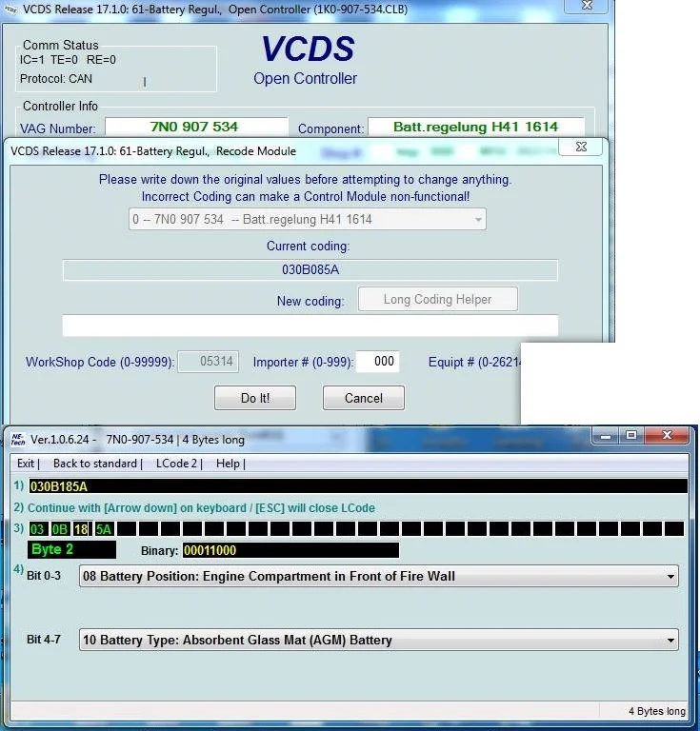Select highlighted byte 18 in byte row
This screenshot has height=731, width=700.
coord(81,529)
